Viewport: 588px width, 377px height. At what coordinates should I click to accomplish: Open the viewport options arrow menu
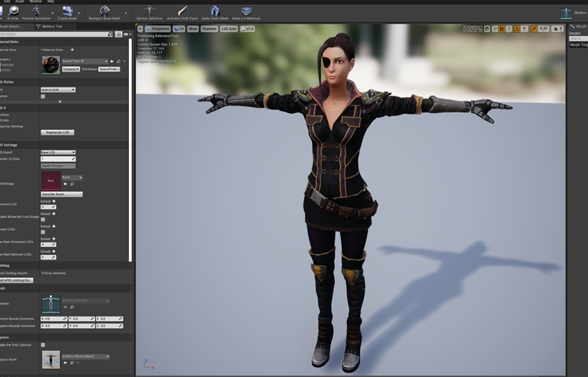[x=140, y=29]
